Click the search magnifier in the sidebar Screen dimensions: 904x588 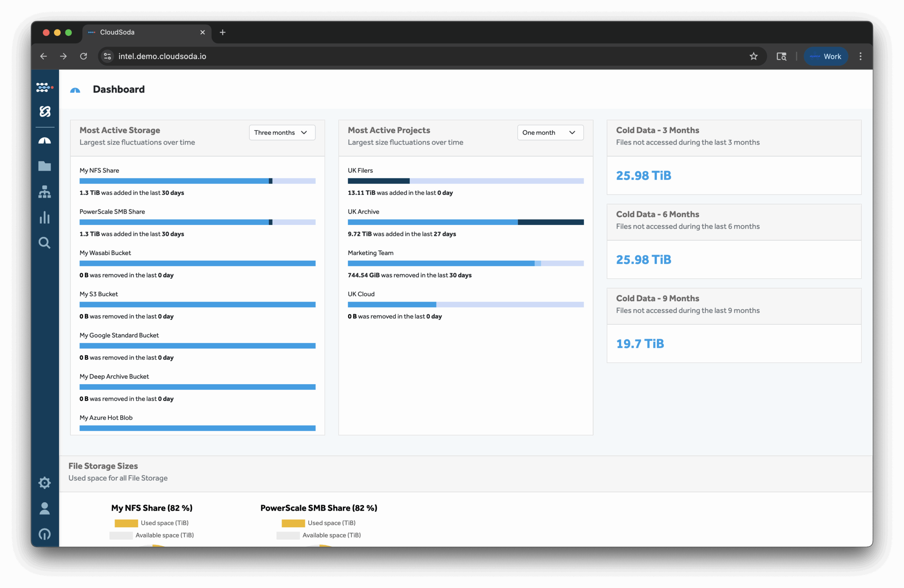coord(44,243)
